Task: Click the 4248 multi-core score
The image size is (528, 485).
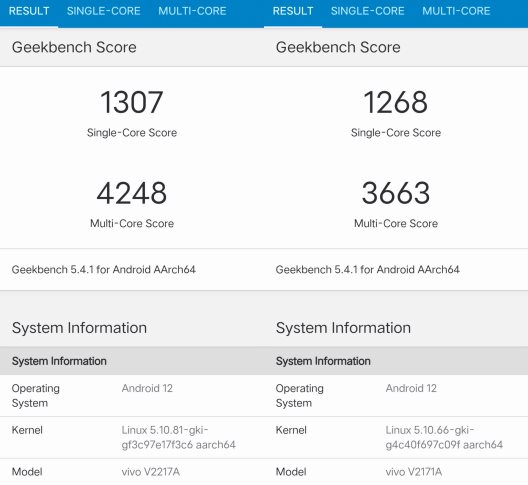Action: click(132, 193)
